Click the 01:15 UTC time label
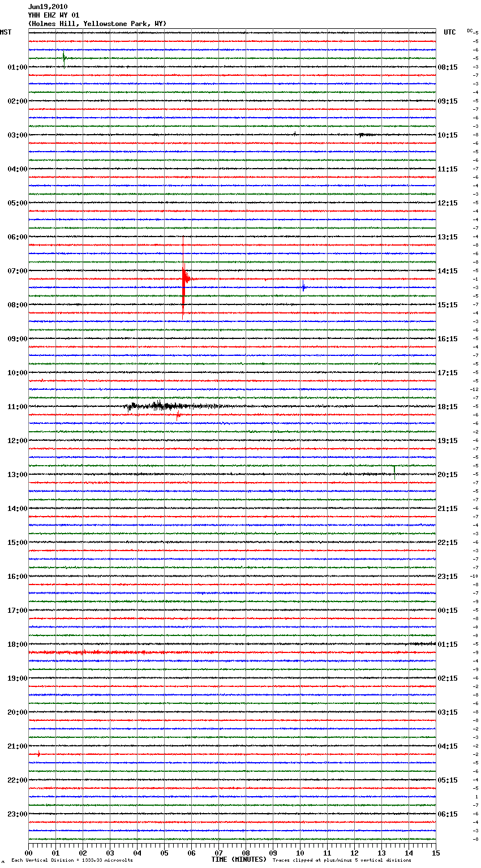The width and height of the screenshot is (481, 868). [x=448, y=644]
